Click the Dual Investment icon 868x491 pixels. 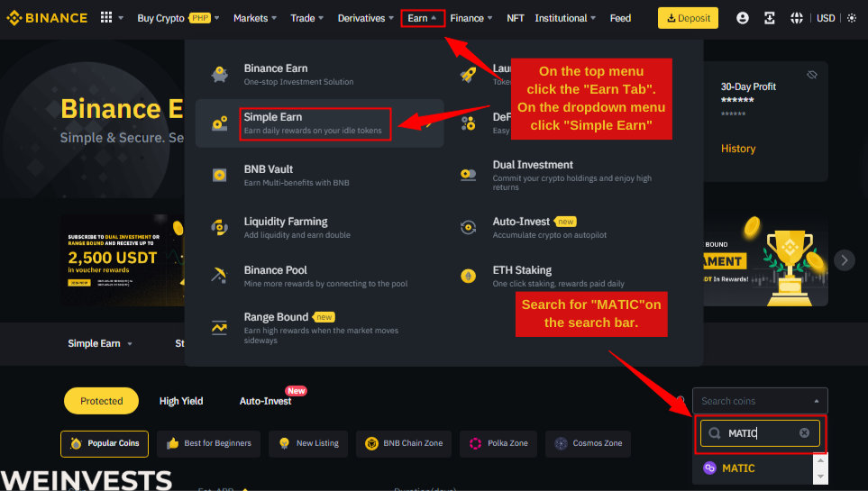[x=469, y=175]
